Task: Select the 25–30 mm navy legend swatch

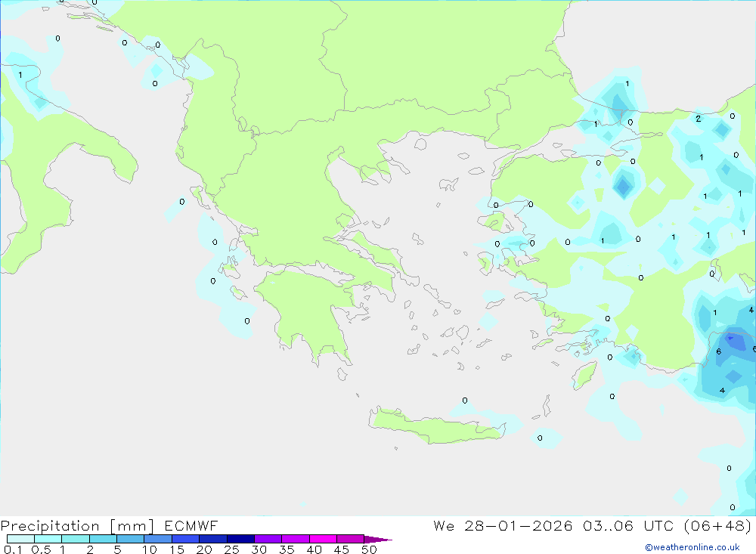Action: pyautogui.click(x=240, y=539)
